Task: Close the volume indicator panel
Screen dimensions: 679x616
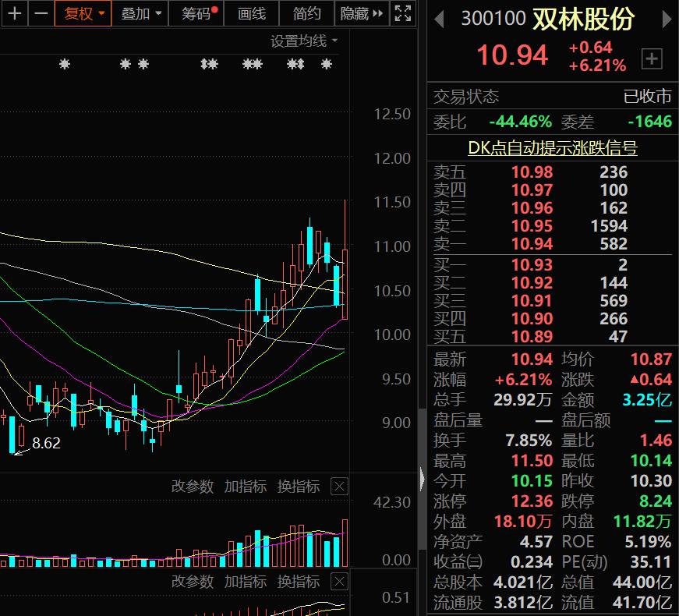Action: [339, 486]
